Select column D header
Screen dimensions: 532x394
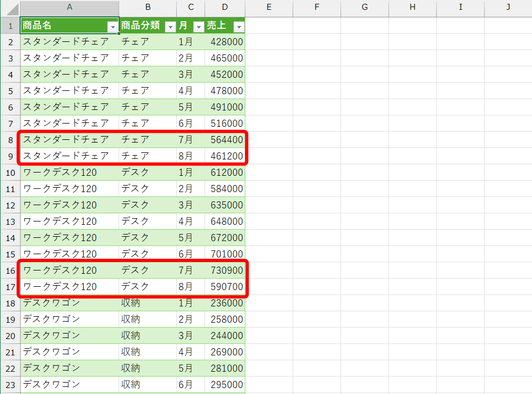click(225, 8)
